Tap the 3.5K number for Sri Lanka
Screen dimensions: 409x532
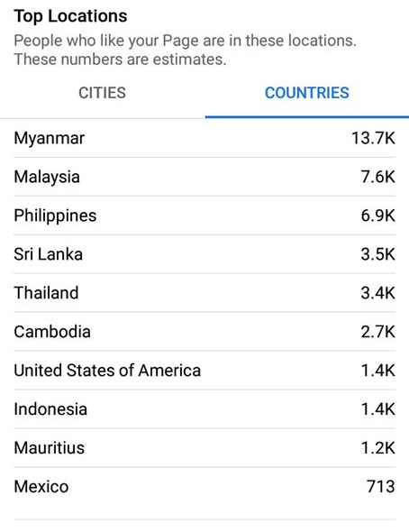pos(377,254)
